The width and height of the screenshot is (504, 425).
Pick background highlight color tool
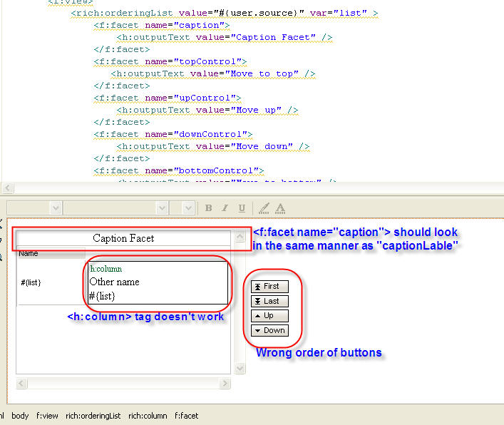(x=264, y=208)
